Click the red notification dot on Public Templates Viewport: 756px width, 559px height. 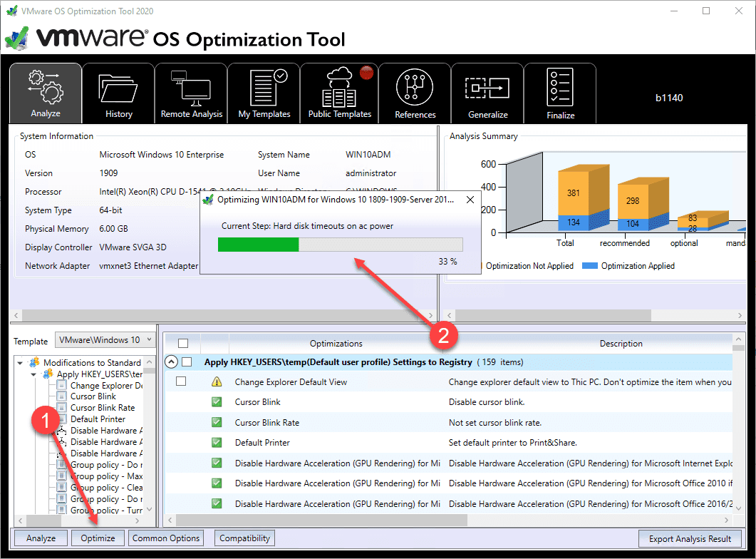pyautogui.click(x=366, y=72)
